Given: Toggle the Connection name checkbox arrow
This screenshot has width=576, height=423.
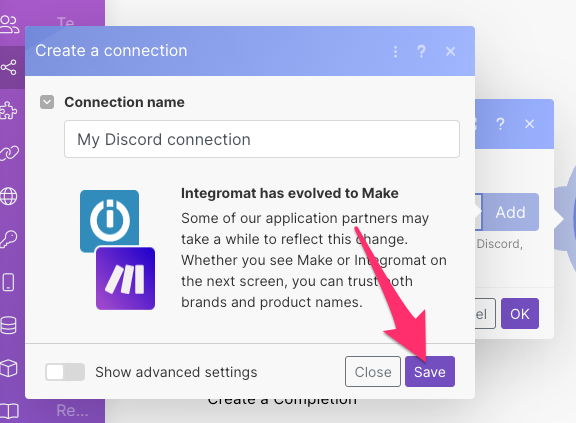Looking at the screenshot, I should (47, 102).
